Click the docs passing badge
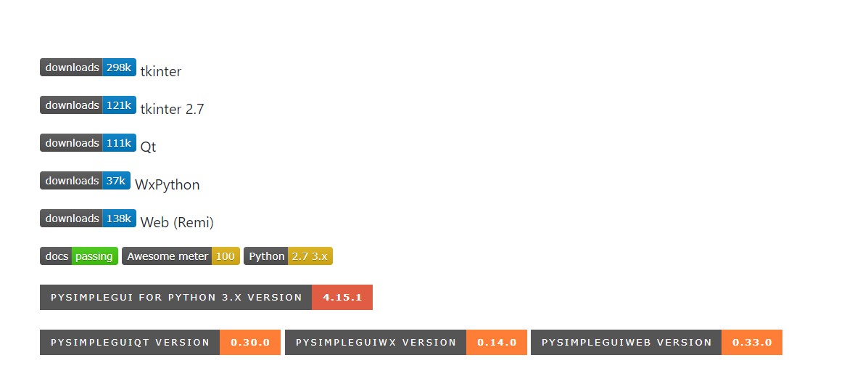 78,256
